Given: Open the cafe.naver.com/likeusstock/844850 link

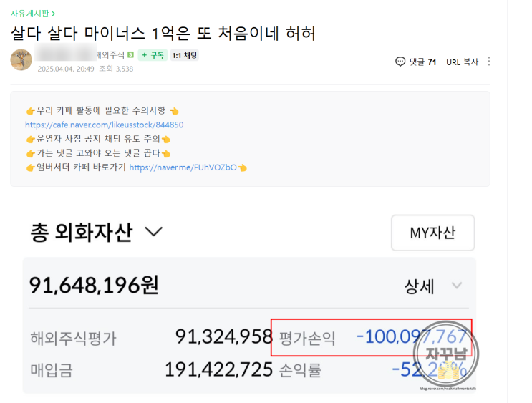Looking at the screenshot, I should pyautogui.click(x=105, y=125).
